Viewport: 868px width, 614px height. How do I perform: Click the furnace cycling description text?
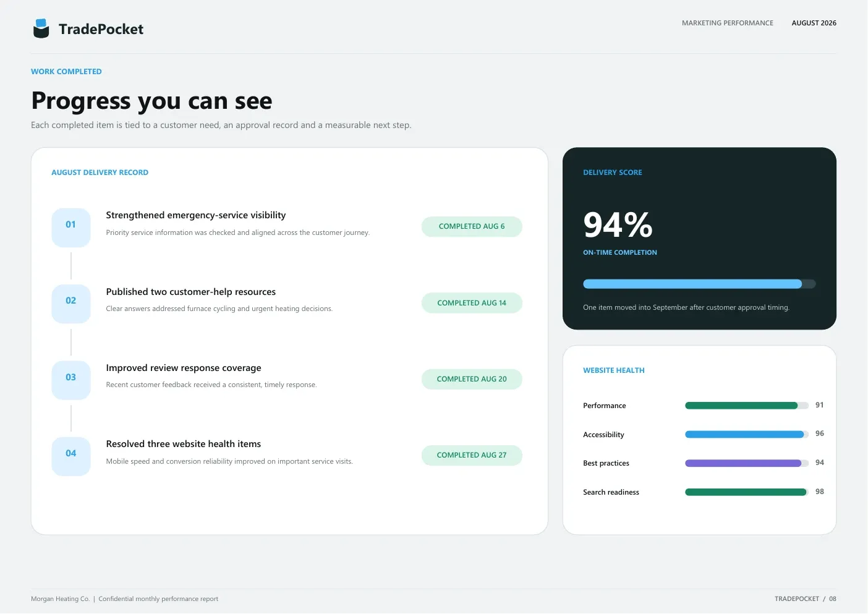pos(219,309)
